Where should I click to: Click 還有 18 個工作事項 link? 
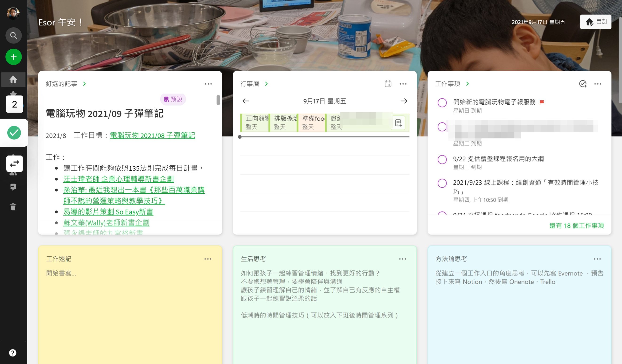(577, 225)
